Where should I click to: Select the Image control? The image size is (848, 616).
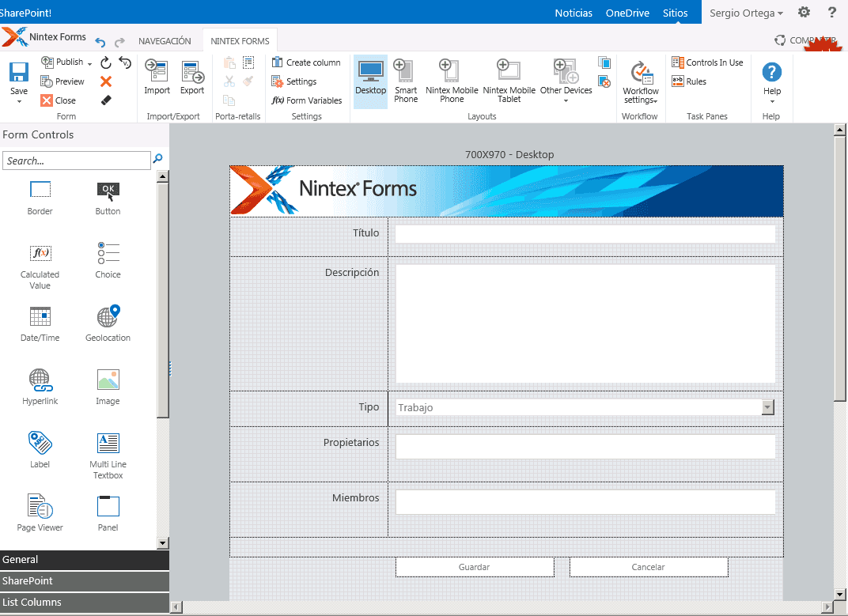108,387
